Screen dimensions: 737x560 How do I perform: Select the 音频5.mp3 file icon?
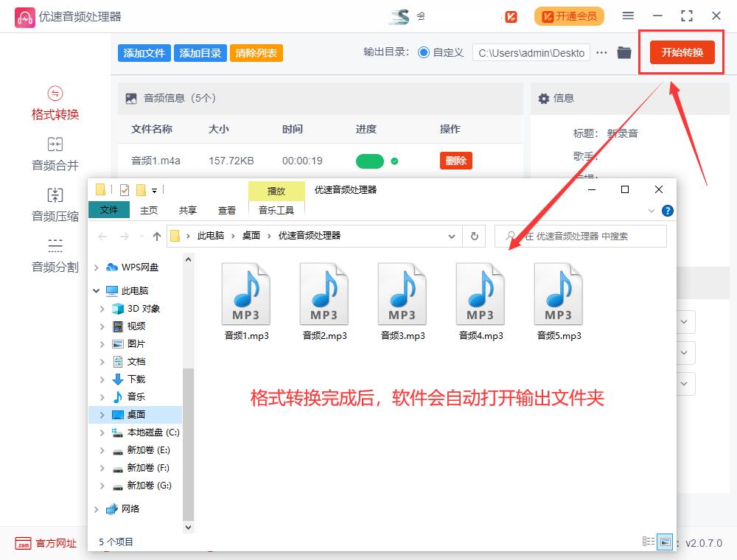pyautogui.click(x=559, y=294)
